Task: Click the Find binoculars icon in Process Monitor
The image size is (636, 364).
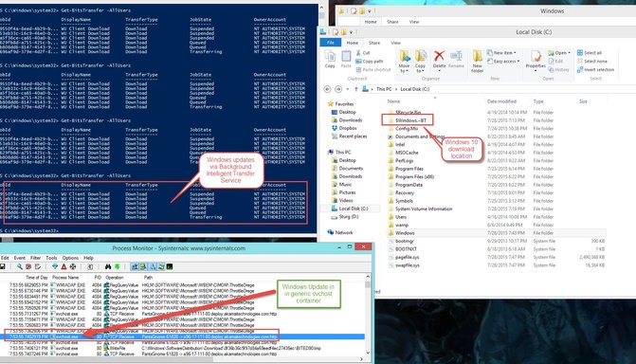Action: click(x=108, y=266)
